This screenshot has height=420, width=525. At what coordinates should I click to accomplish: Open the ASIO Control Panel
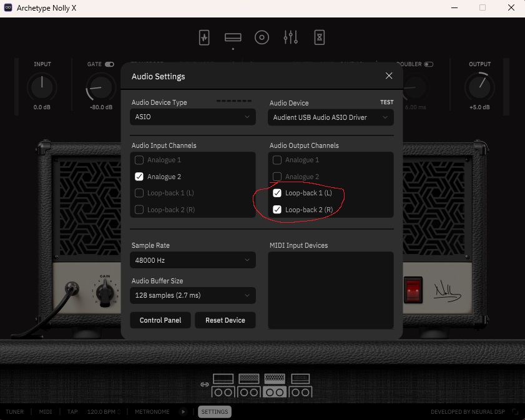click(160, 320)
